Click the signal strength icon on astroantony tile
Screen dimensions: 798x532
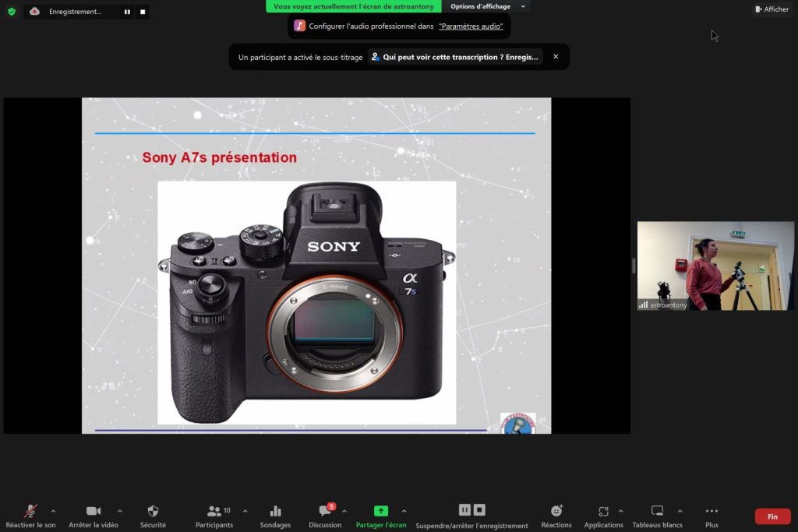pos(643,305)
